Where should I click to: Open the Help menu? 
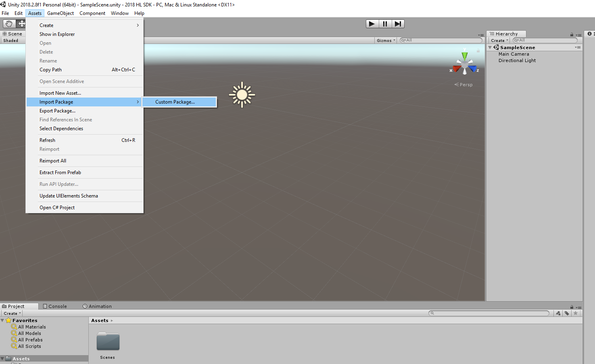tap(139, 13)
